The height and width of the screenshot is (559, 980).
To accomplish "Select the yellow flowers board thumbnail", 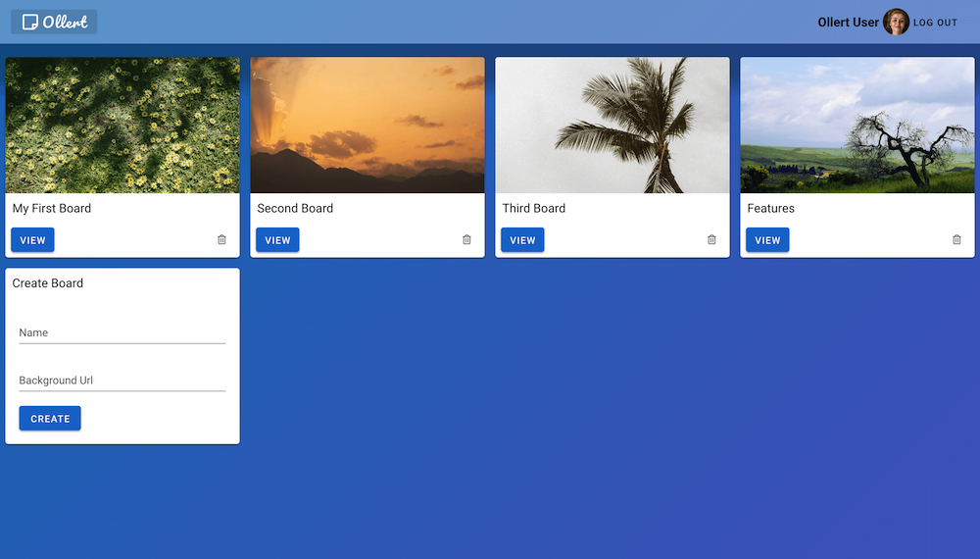I will (x=122, y=125).
